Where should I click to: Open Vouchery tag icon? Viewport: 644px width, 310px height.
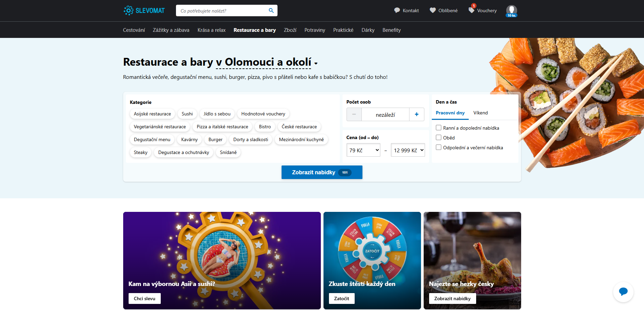point(471,10)
